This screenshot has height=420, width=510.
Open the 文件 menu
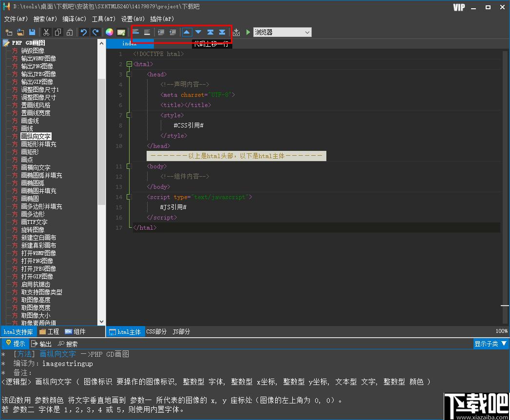coord(16,19)
